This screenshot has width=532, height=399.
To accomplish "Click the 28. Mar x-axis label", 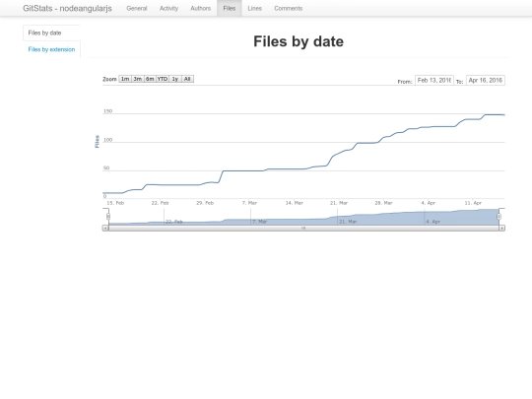I will pyautogui.click(x=383, y=203).
